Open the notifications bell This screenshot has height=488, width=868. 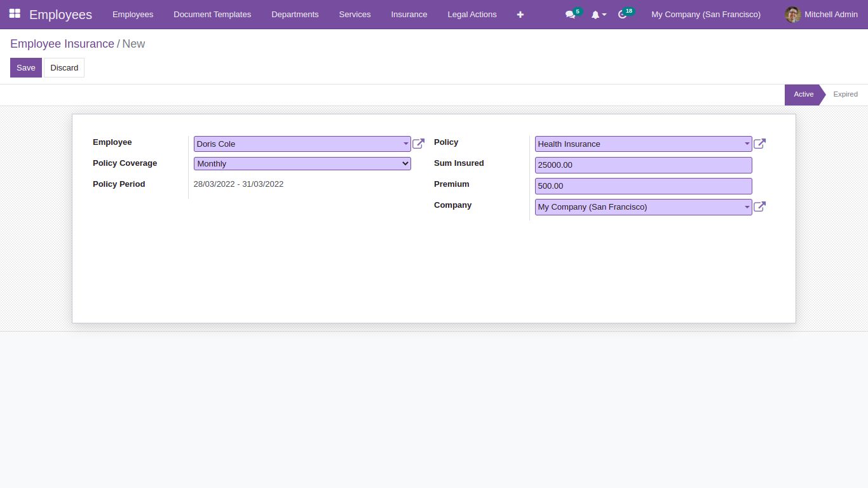click(x=596, y=14)
